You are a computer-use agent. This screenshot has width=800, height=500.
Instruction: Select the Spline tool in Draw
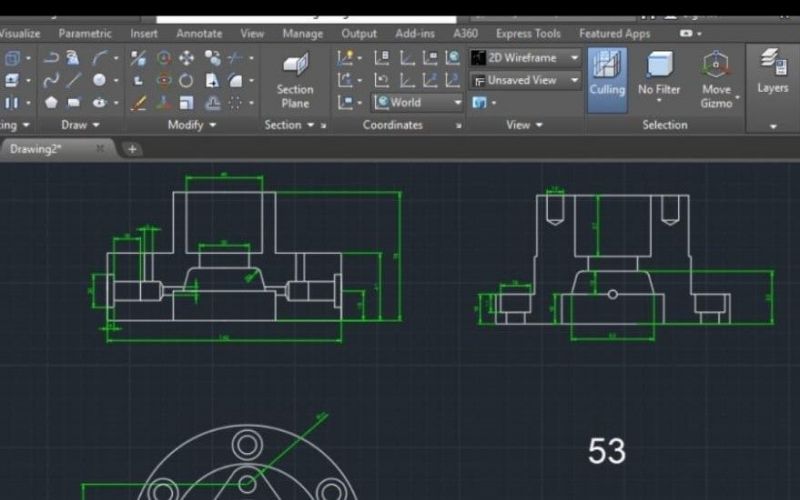coord(51,81)
